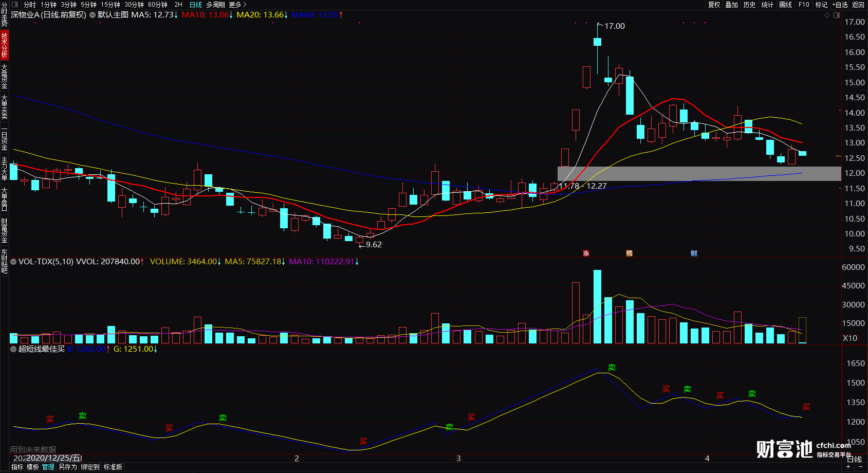Click the plus zoom icon at bottom right
The image size is (868, 473).
click(x=848, y=467)
